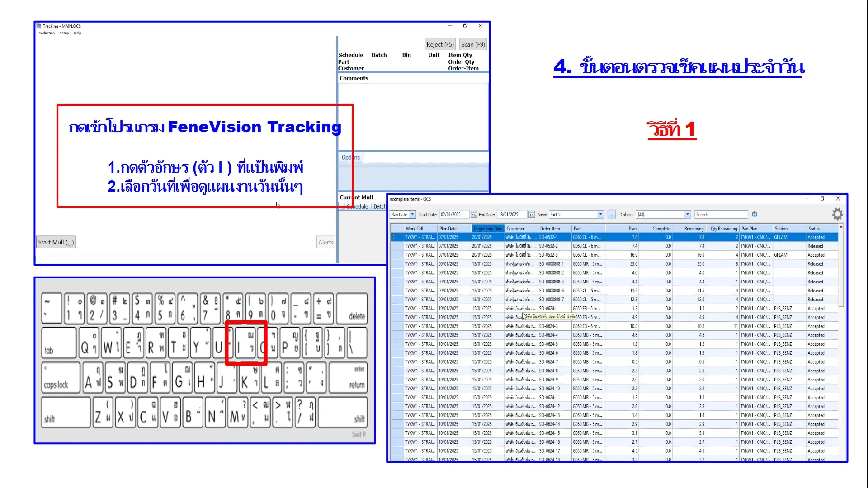
Task: Select order item SO-0624-8 cell
Action: tap(555, 371)
